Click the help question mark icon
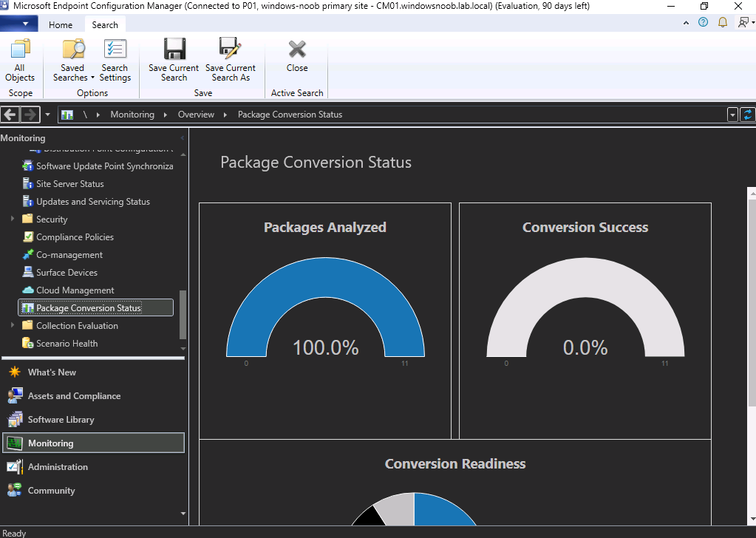The height and width of the screenshot is (538, 756). click(x=703, y=22)
